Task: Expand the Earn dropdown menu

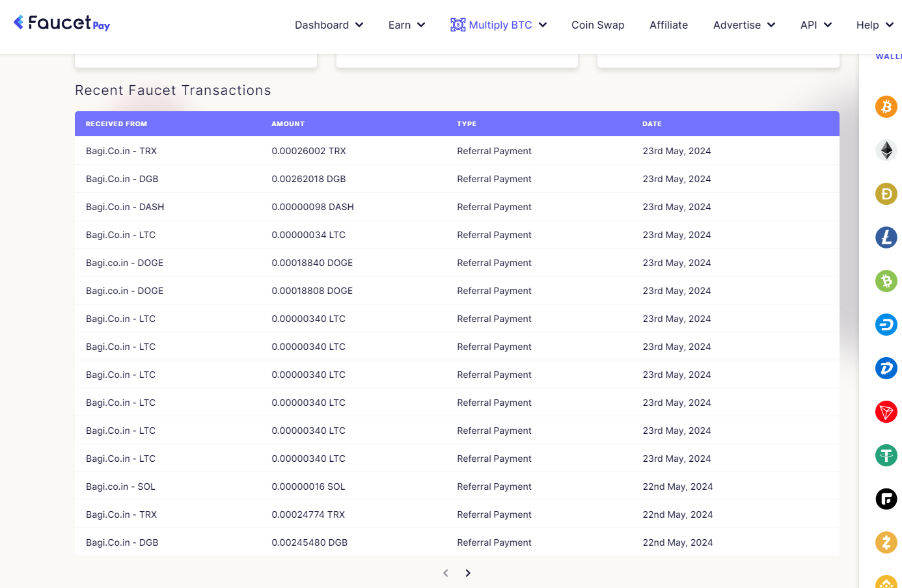Action: pos(407,25)
